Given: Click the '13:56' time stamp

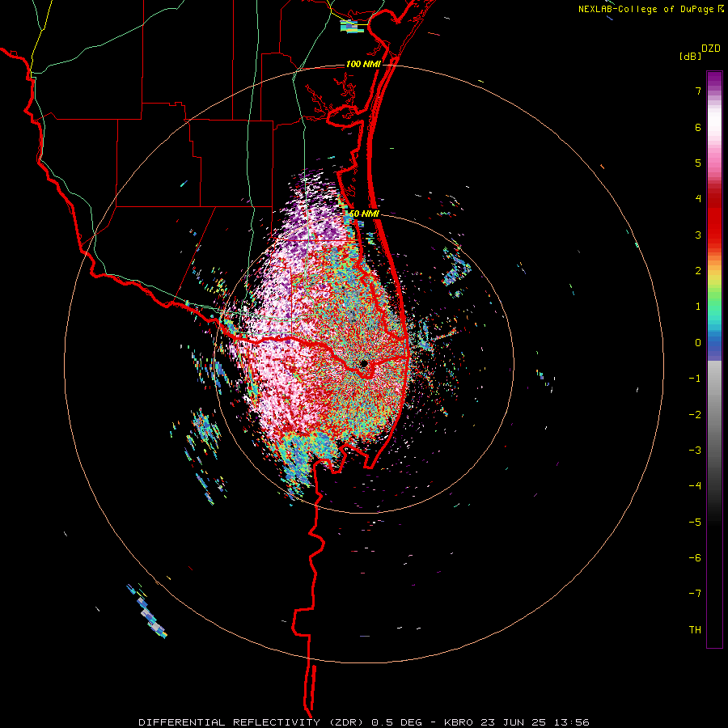Looking at the screenshot, I should (570, 722).
